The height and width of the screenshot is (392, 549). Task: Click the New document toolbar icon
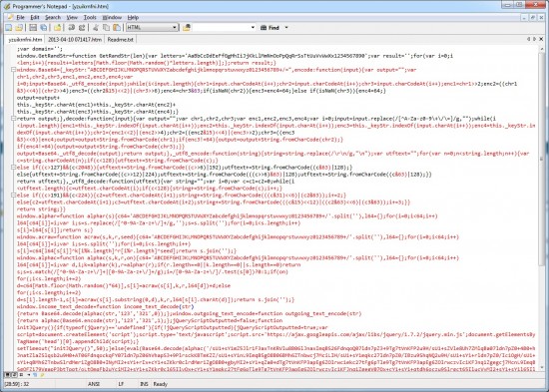click(8, 27)
